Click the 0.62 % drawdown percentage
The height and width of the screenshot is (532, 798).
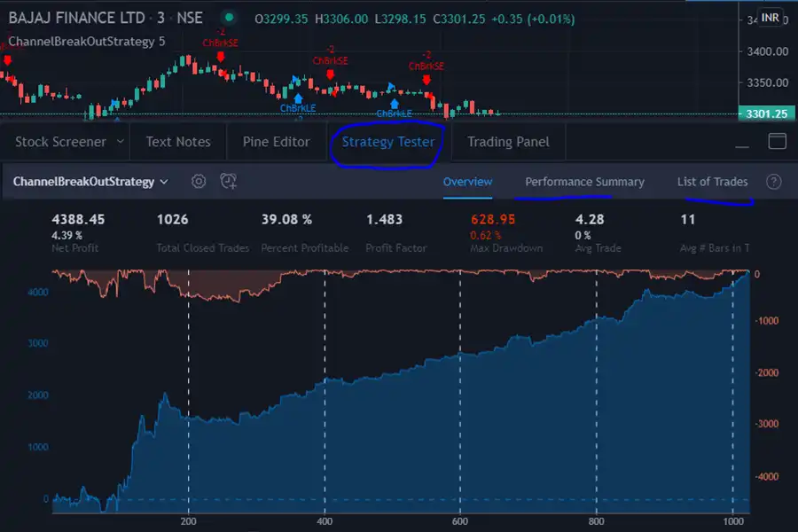click(x=486, y=235)
